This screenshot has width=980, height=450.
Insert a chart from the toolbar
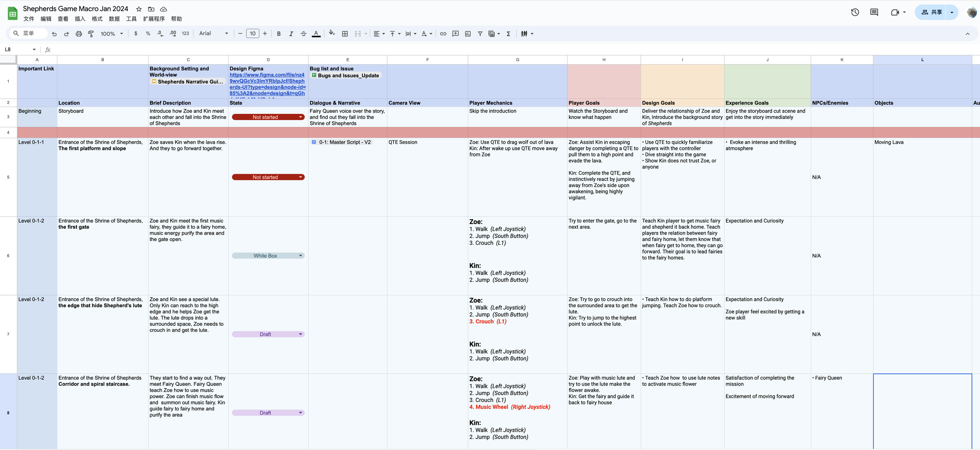[468, 34]
